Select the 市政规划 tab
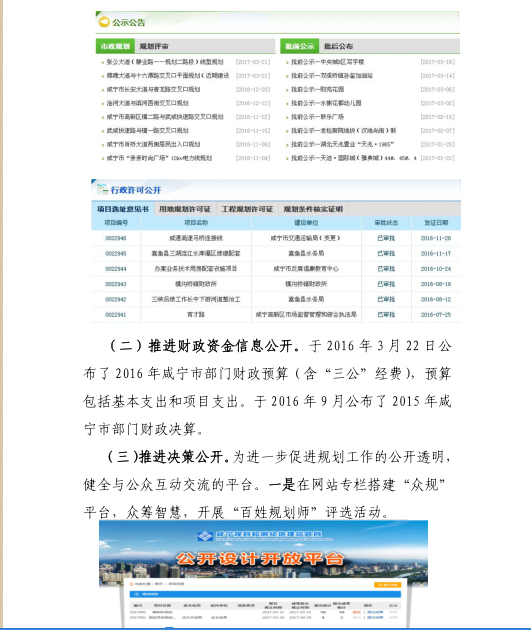Image resolution: width=531 pixels, height=630 pixels. pyautogui.click(x=115, y=46)
